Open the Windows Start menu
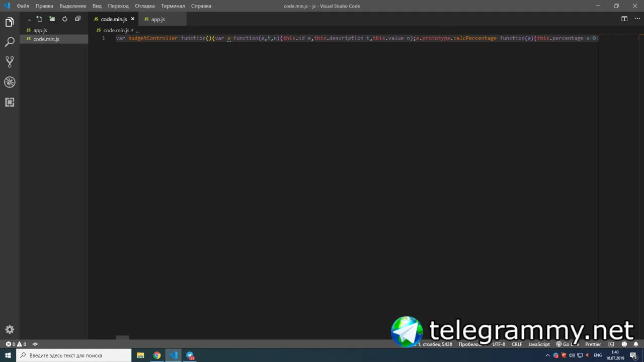This screenshot has height=362, width=644. pyautogui.click(x=8, y=355)
